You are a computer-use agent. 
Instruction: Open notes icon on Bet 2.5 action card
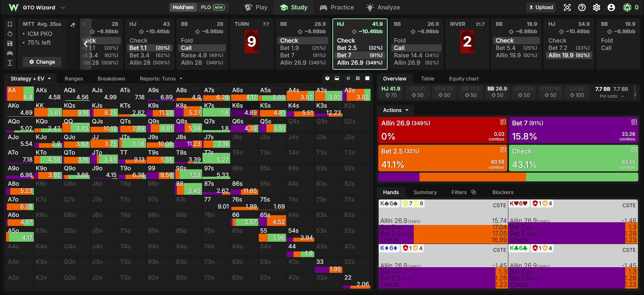click(x=503, y=150)
